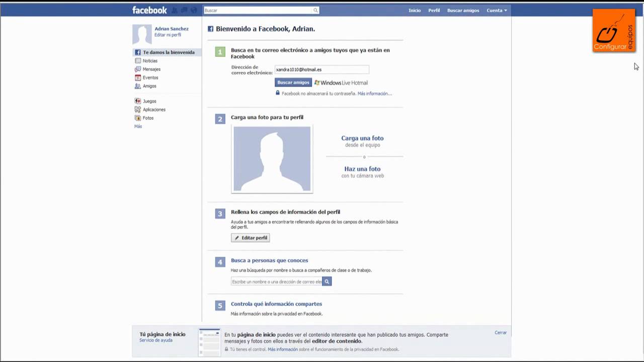Click the Configurar equipos logo
644x362 pixels.
pos(614,30)
